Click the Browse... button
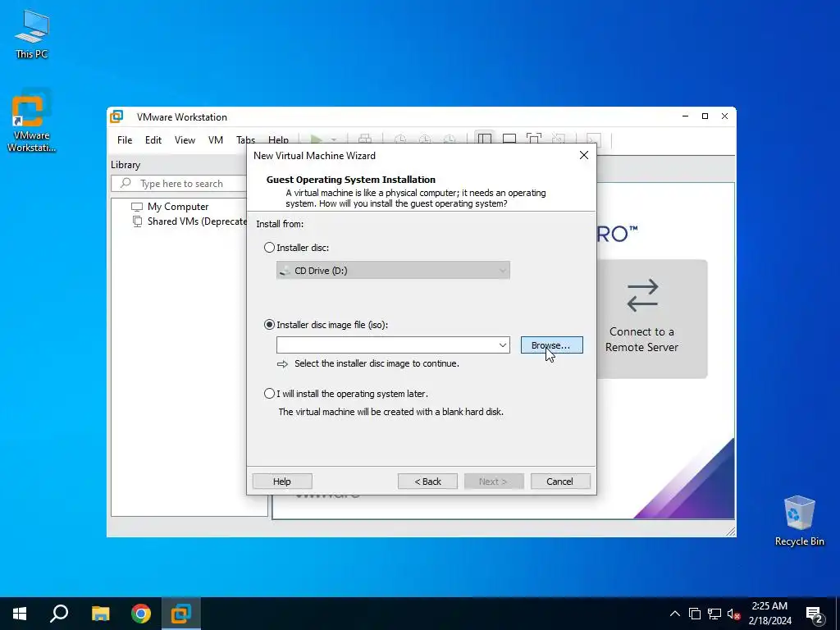The height and width of the screenshot is (630, 840). coord(552,345)
